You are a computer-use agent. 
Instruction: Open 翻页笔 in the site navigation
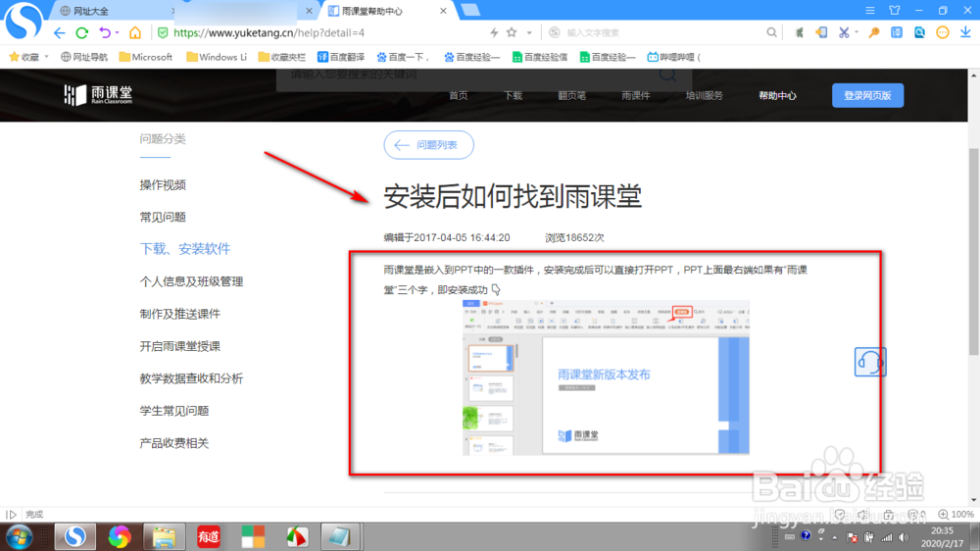(x=572, y=96)
